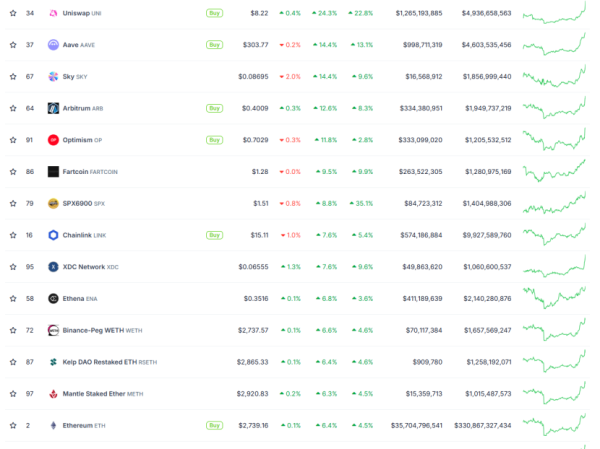Screen dimensions: 600x449
Task: Select Chainlink volume $574,186,884
Action: (x=421, y=235)
